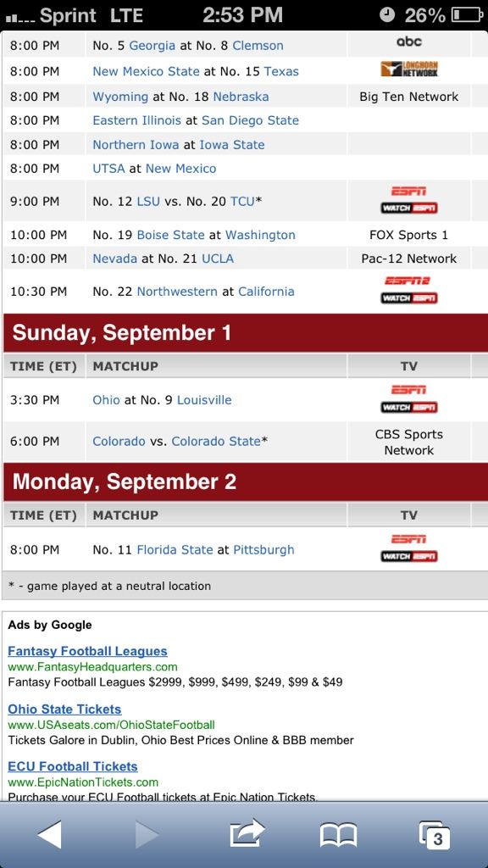Image resolution: width=488 pixels, height=868 pixels.
Task: Tap WatchESPN badge for Florida State game
Action: [x=409, y=556]
